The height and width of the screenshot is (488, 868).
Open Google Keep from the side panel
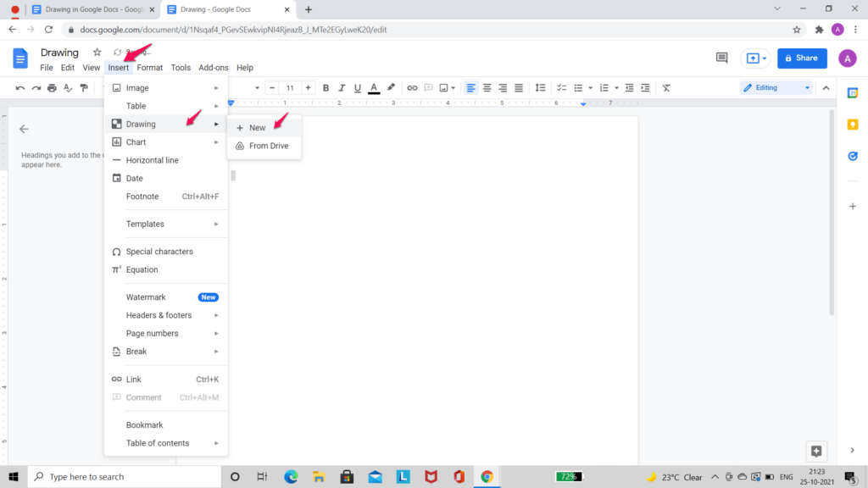click(x=853, y=125)
